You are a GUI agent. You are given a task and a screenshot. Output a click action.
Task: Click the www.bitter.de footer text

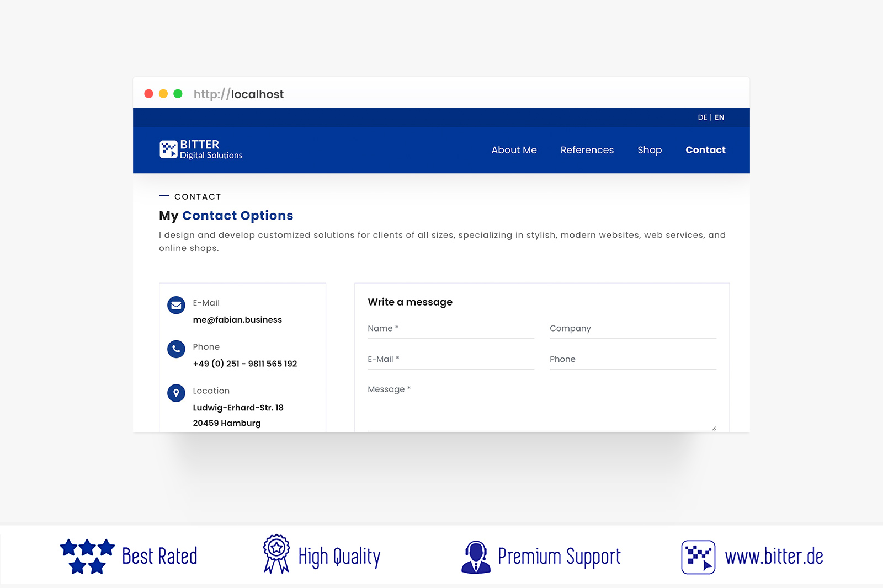click(x=774, y=557)
